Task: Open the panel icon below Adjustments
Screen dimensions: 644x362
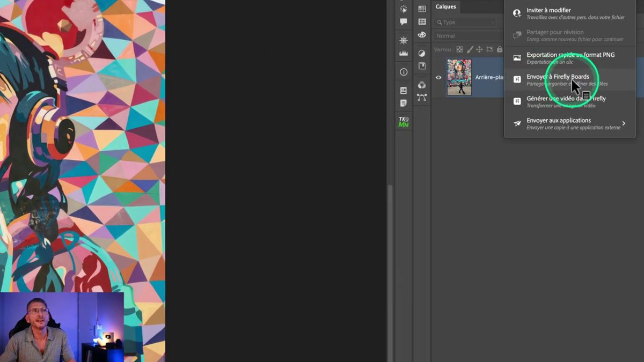Action: coord(422,66)
